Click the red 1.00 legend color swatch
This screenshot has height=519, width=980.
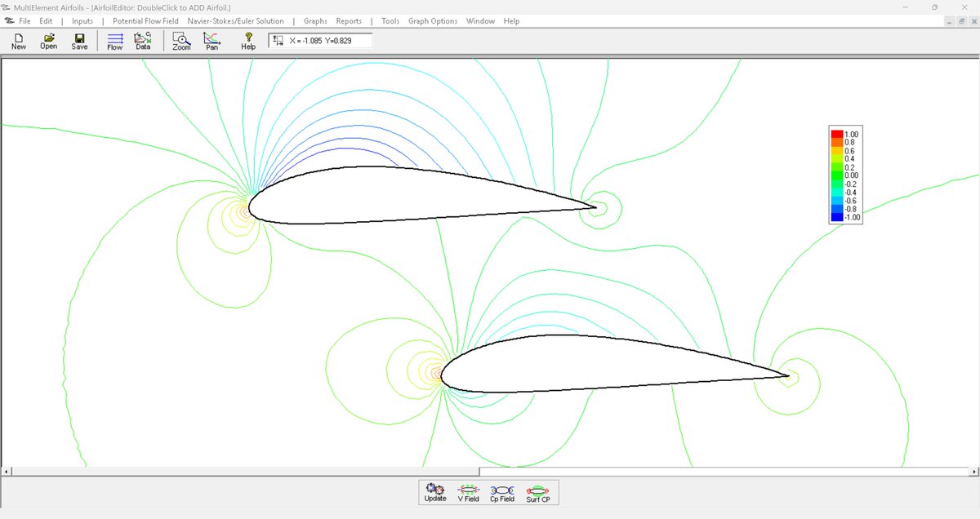pos(837,134)
